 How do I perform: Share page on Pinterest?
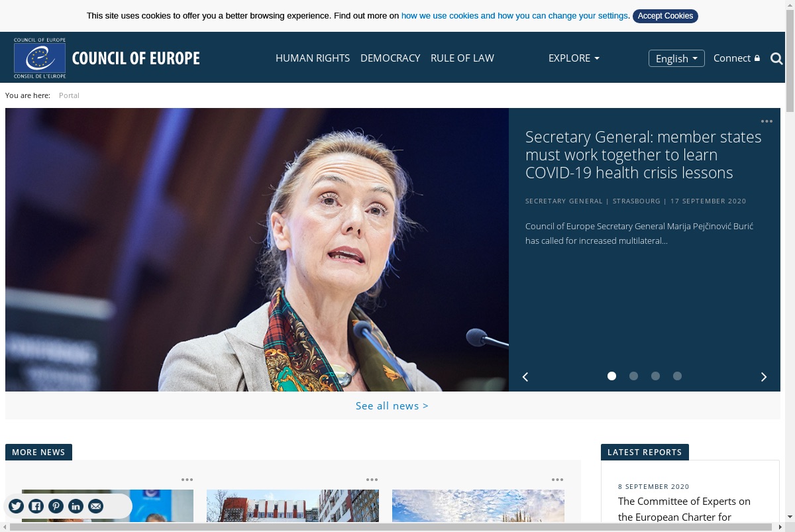pos(56,506)
